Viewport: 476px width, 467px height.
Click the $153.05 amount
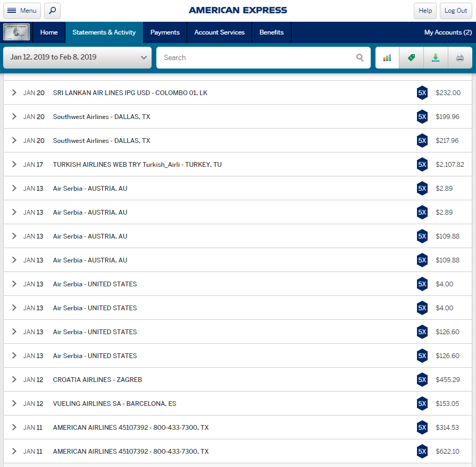447,403
